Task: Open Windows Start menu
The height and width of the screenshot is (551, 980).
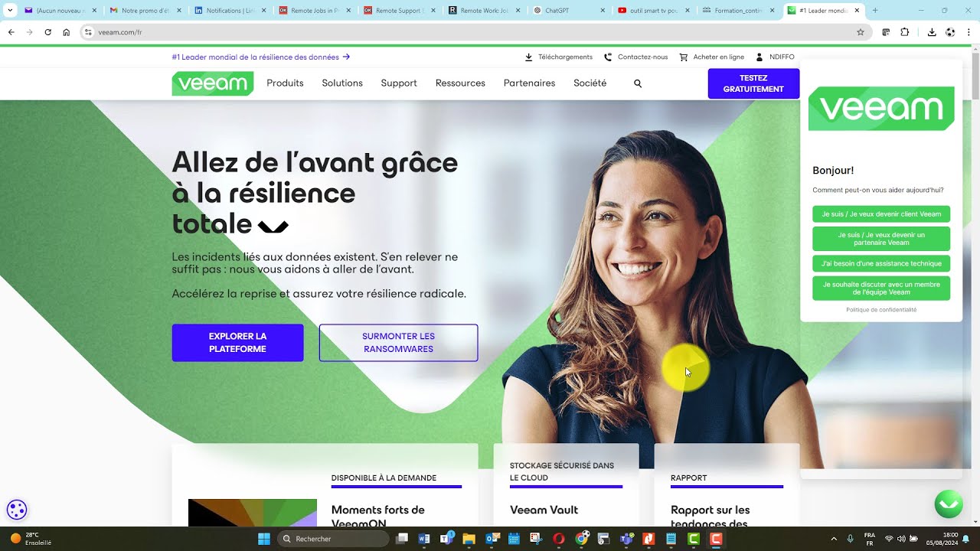Action: pos(264,539)
